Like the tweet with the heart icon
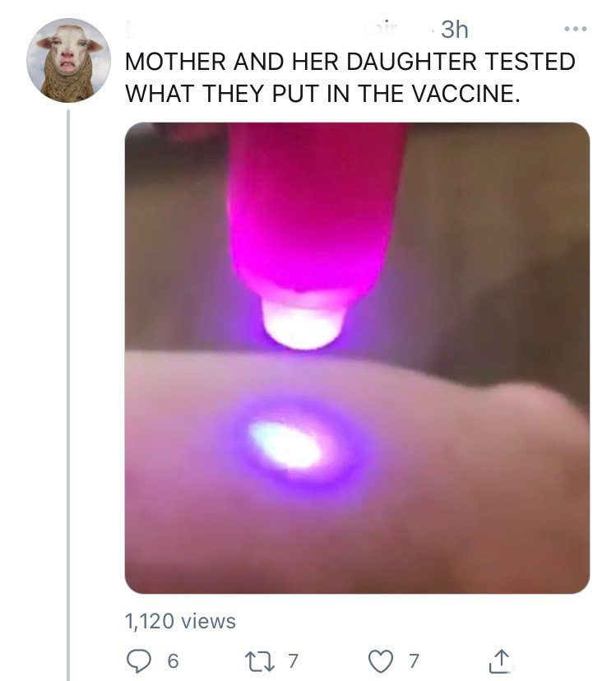Screen dimensions: 616x681 click(x=380, y=660)
